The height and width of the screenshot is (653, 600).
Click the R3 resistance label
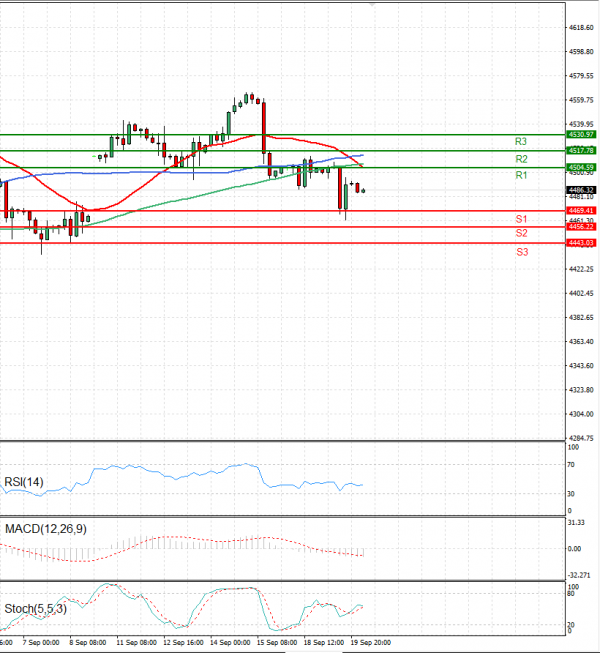(x=521, y=142)
